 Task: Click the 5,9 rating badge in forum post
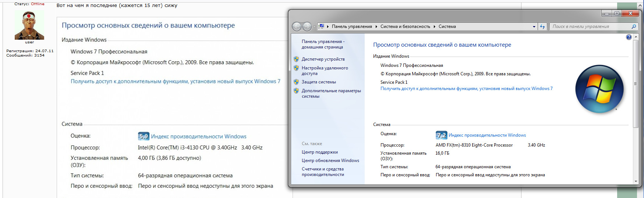coord(144,136)
